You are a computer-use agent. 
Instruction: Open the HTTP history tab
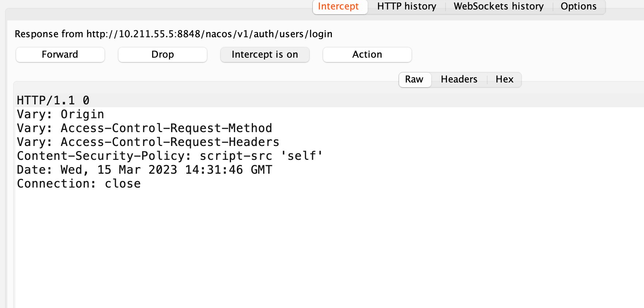click(406, 7)
